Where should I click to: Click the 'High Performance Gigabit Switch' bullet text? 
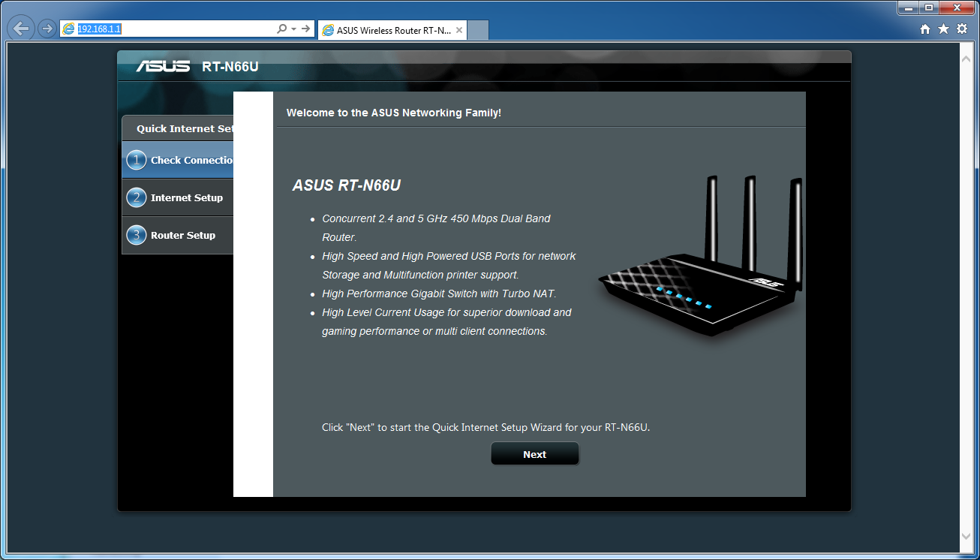click(439, 294)
